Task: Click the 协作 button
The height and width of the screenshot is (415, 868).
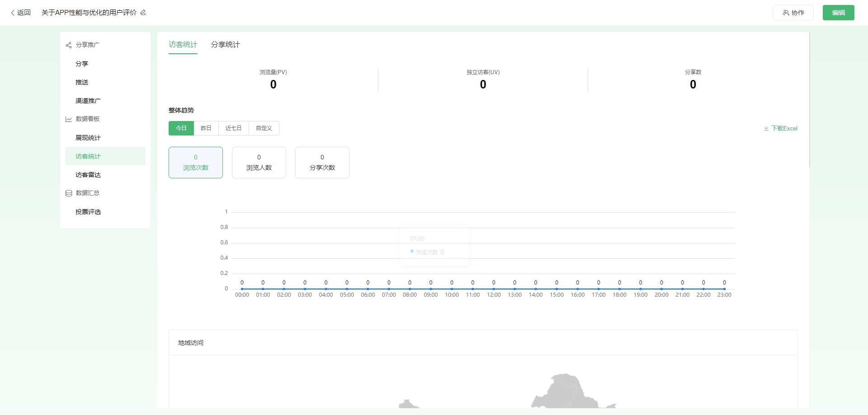Action: point(793,13)
